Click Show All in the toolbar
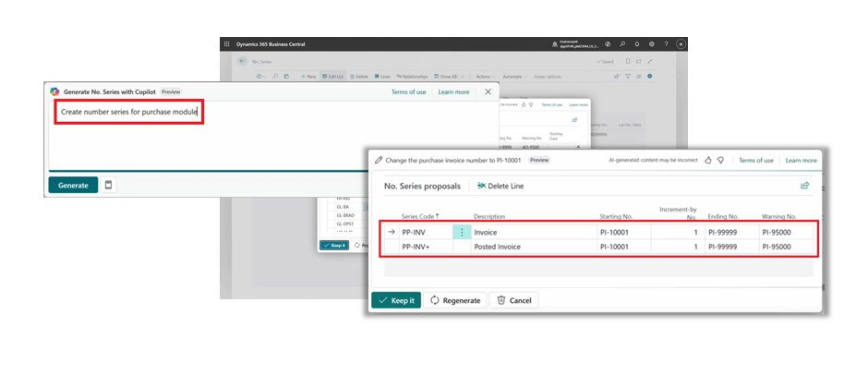868x375 pixels. [x=446, y=77]
